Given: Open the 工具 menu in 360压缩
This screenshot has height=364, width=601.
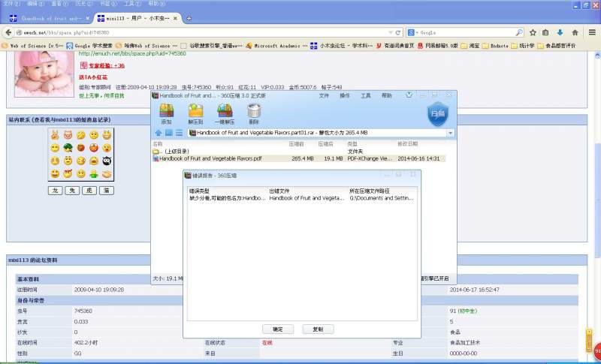Looking at the screenshot, I should point(365,95).
